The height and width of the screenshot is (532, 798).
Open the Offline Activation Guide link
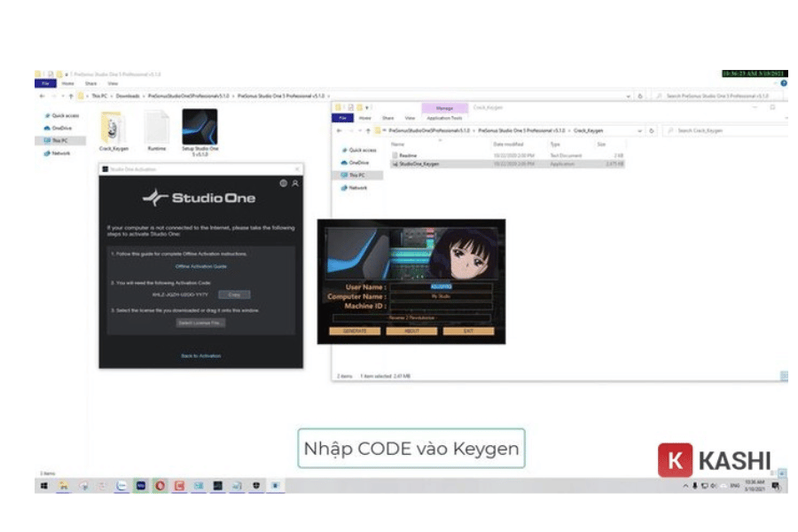coord(200,266)
